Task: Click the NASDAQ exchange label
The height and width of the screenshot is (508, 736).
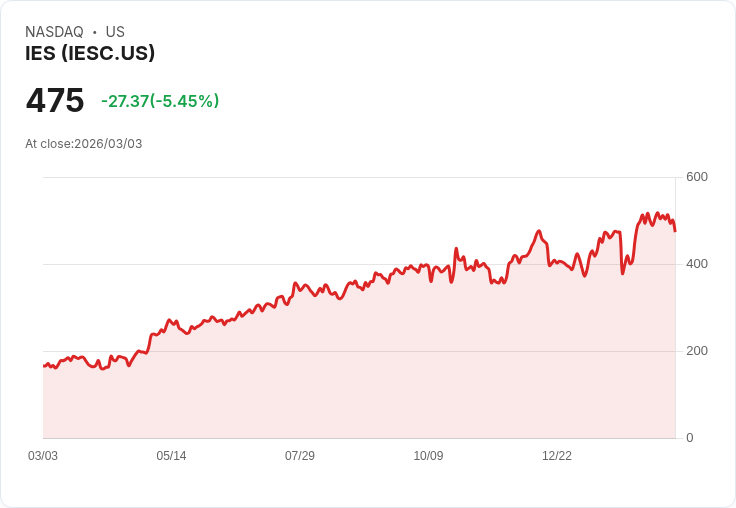Action: click(x=54, y=32)
